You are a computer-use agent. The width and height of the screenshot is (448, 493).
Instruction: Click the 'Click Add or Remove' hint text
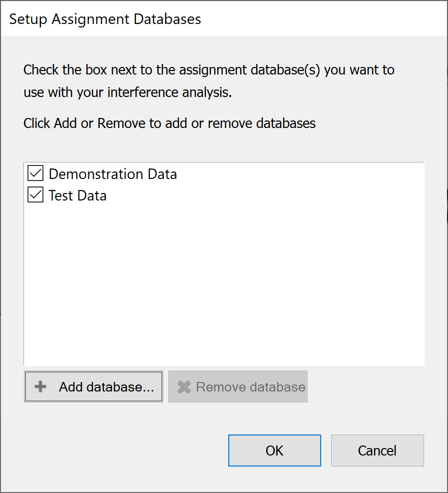pyautogui.click(x=169, y=123)
